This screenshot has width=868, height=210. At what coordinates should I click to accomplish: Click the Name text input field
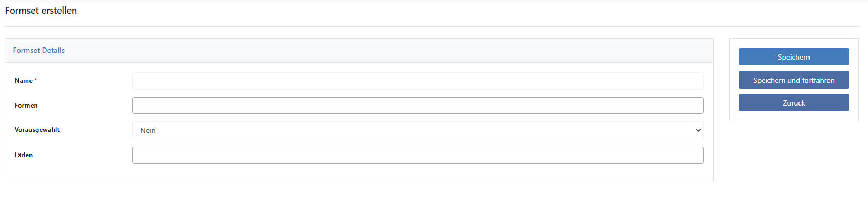(418, 81)
